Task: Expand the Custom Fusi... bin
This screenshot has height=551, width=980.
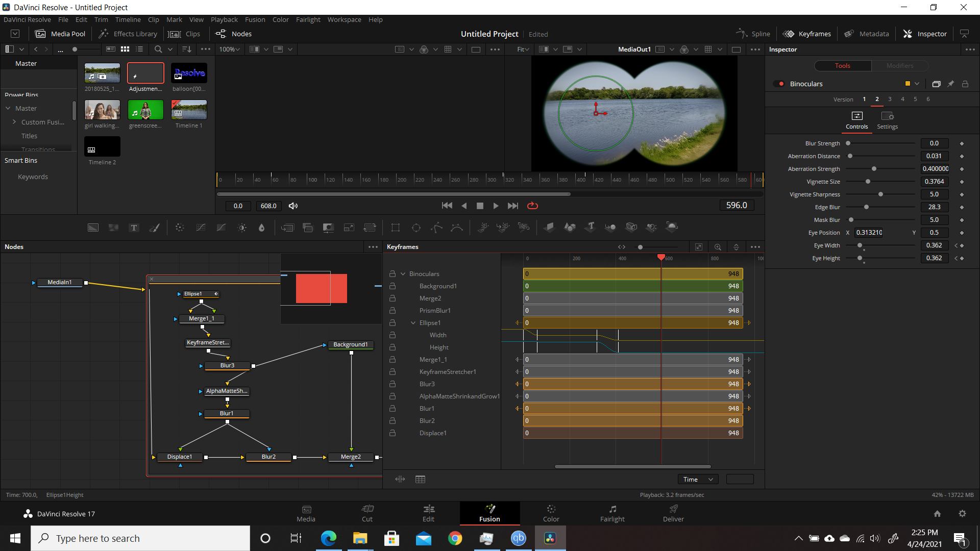Action: [14, 122]
